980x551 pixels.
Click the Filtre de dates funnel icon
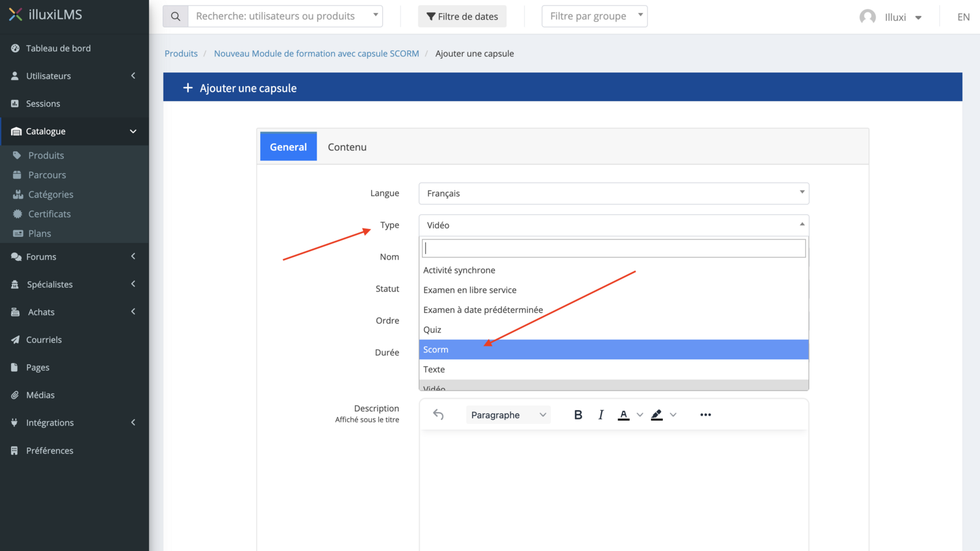431,17
